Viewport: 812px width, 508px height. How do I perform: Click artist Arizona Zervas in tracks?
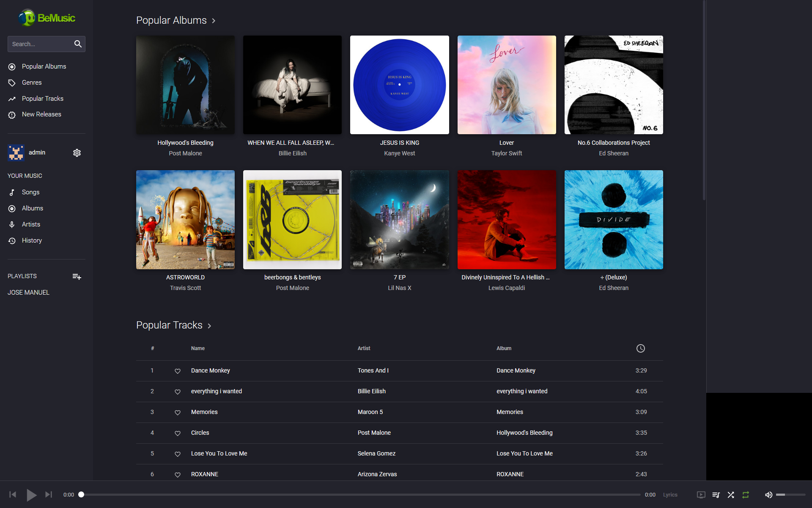pyautogui.click(x=377, y=474)
